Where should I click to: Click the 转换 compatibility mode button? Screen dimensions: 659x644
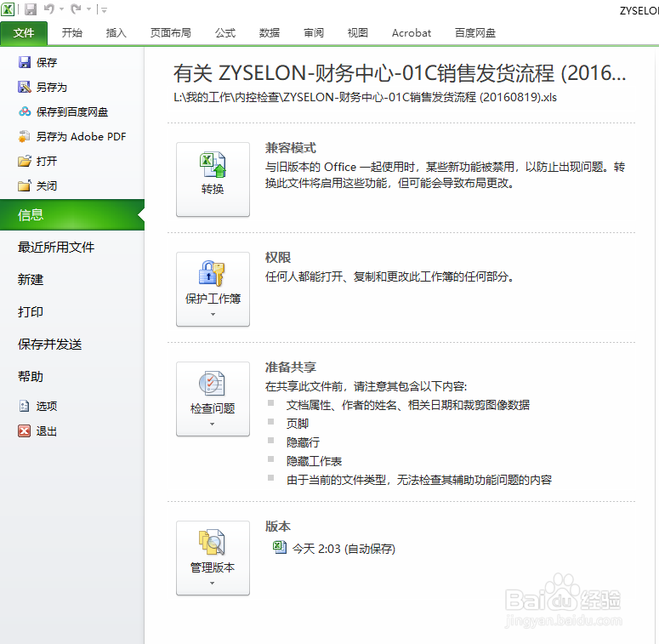[x=213, y=179]
